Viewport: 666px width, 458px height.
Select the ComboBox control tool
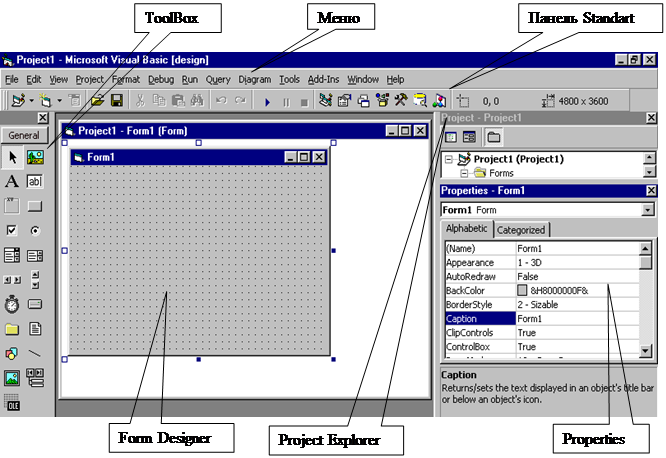click(x=12, y=255)
